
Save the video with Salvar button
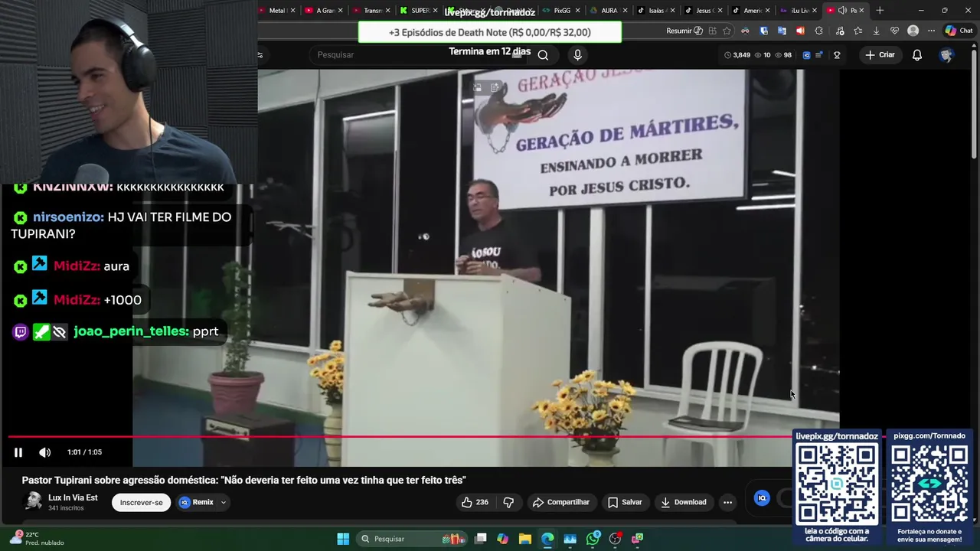click(x=625, y=502)
